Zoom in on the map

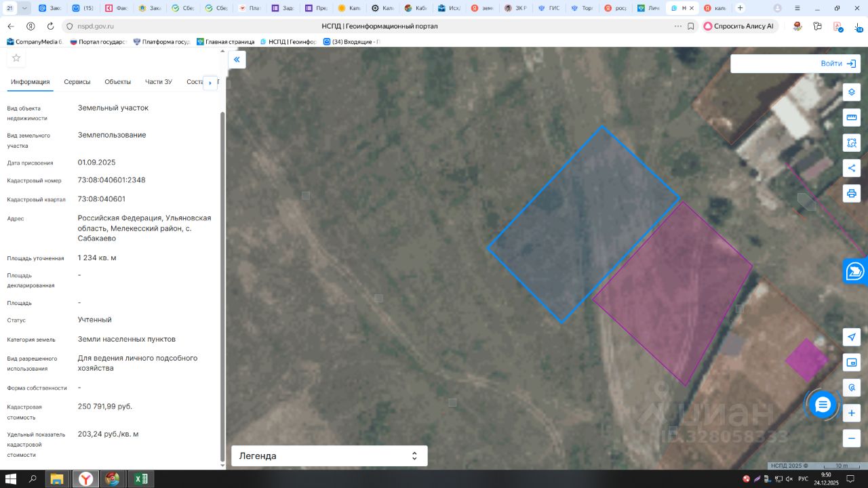pos(852,413)
